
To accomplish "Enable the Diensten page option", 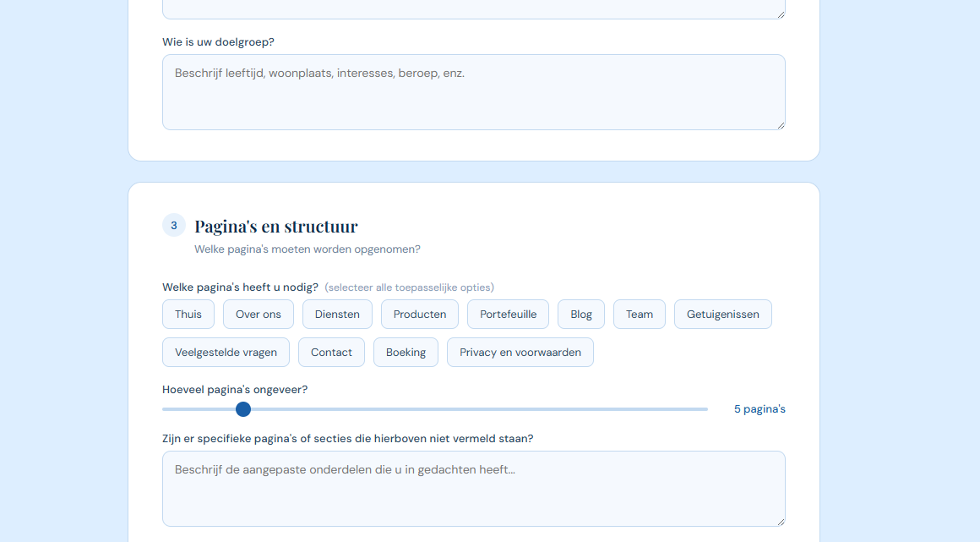I will tap(337, 314).
